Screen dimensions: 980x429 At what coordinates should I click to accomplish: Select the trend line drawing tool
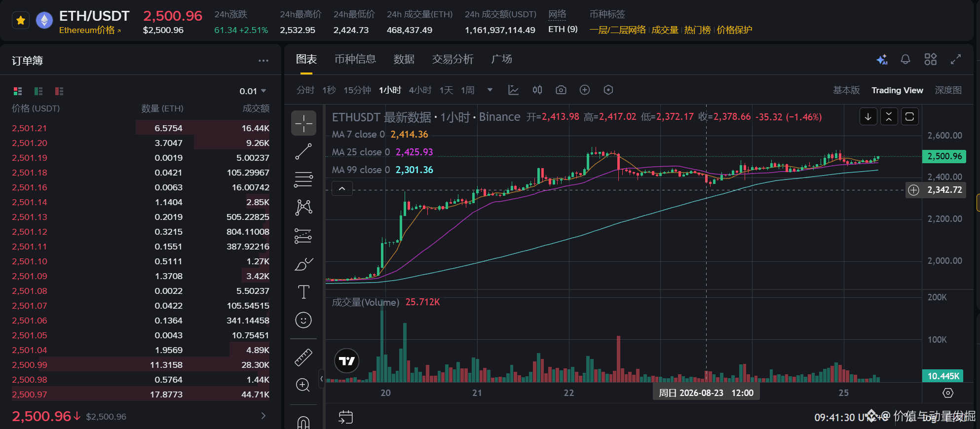[303, 151]
